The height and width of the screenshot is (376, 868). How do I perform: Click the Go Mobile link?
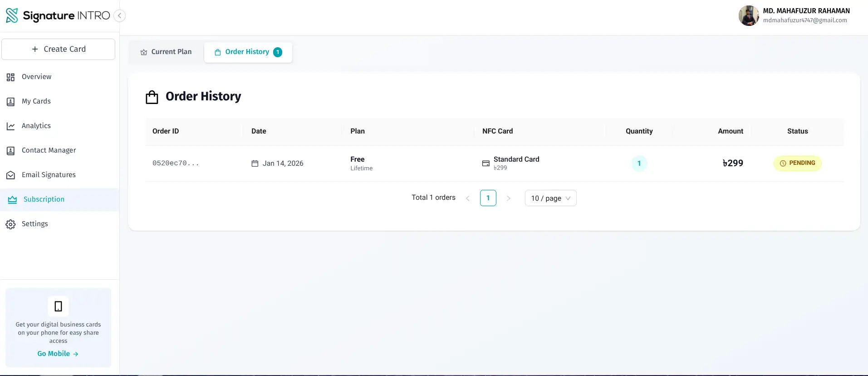coord(58,354)
